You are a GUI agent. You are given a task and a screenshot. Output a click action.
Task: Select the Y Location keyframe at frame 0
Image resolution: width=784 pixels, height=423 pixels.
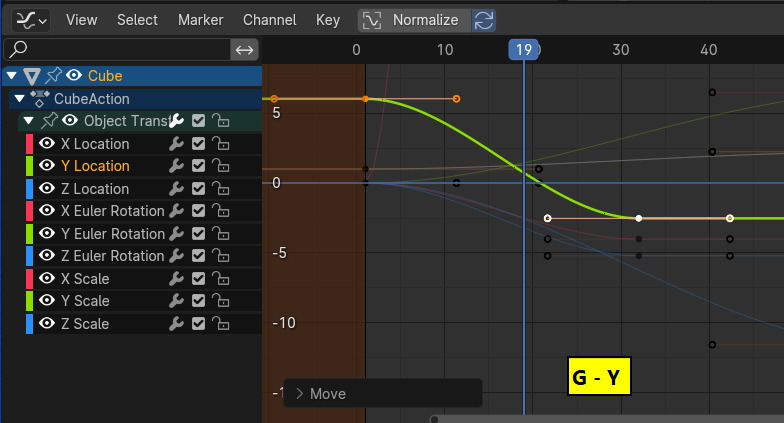366,99
